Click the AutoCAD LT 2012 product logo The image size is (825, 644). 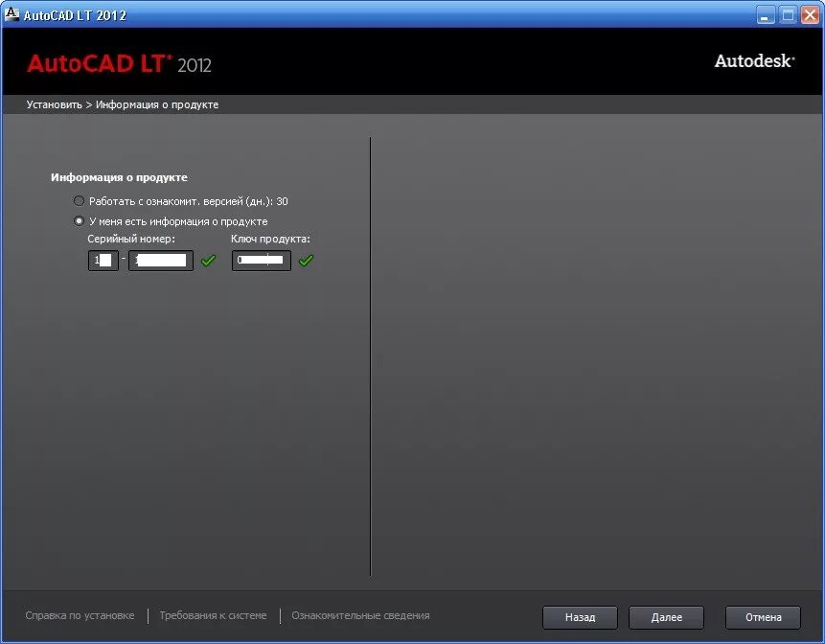coord(120,64)
